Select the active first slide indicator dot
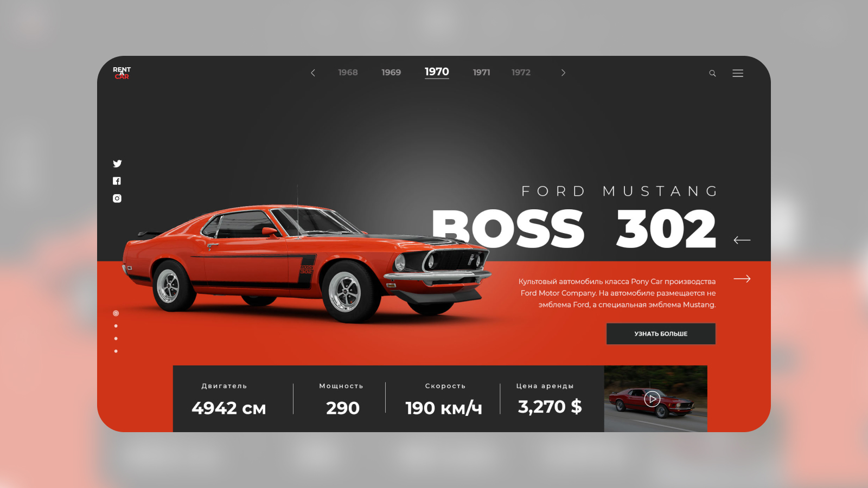 [116, 313]
